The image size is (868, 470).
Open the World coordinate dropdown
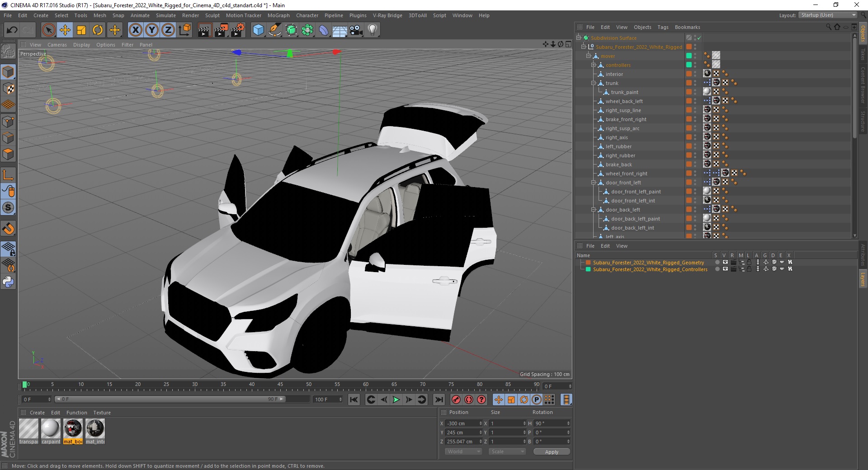point(463,451)
